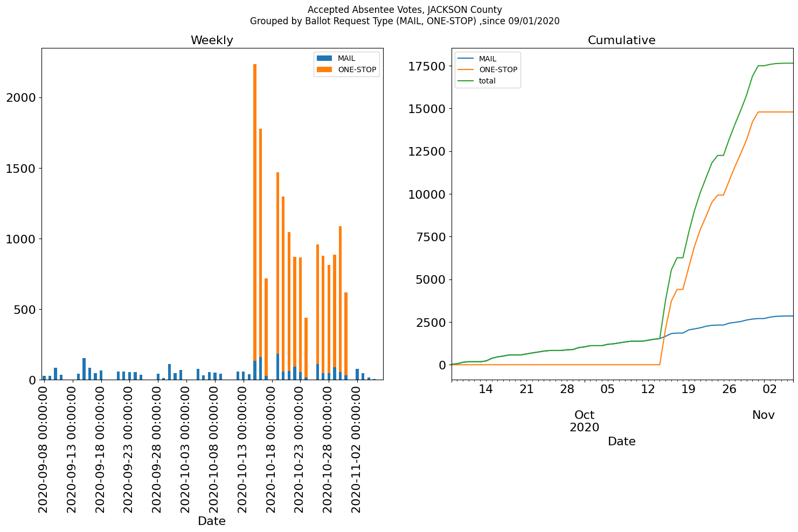The image size is (798, 532).
Task: Click the "Date" axis label under Cumulative chart
Action: pyautogui.click(x=622, y=442)
